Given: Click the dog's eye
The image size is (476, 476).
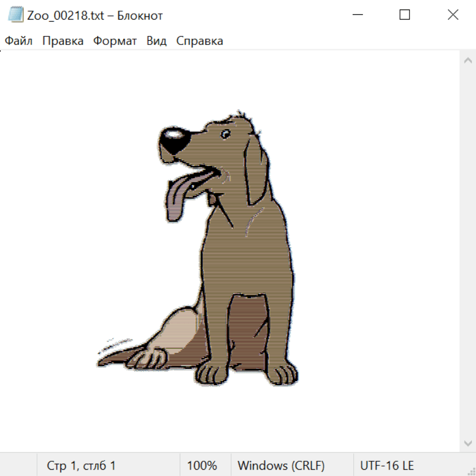Looking at the screenshot, I should pos(226,133).
